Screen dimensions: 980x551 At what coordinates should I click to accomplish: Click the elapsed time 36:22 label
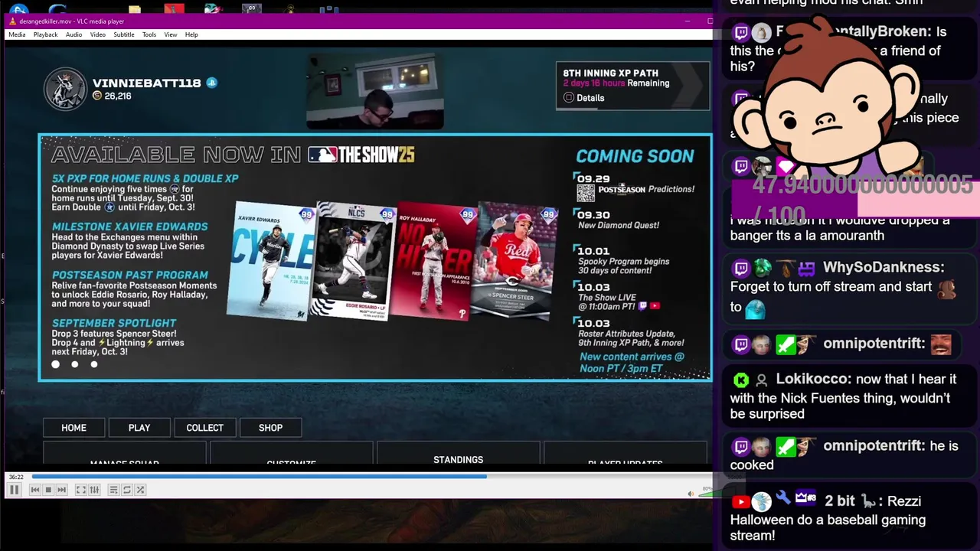[x=16, y=477]
